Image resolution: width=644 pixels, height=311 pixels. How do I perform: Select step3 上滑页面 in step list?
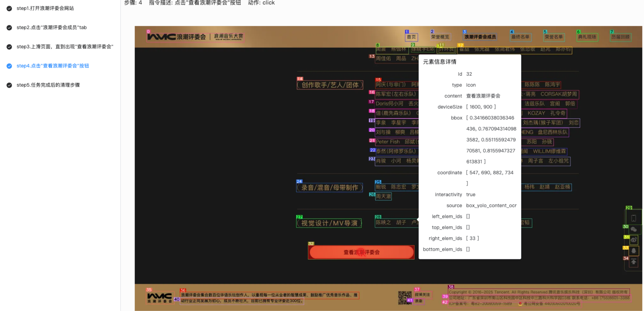pos(65,47)
